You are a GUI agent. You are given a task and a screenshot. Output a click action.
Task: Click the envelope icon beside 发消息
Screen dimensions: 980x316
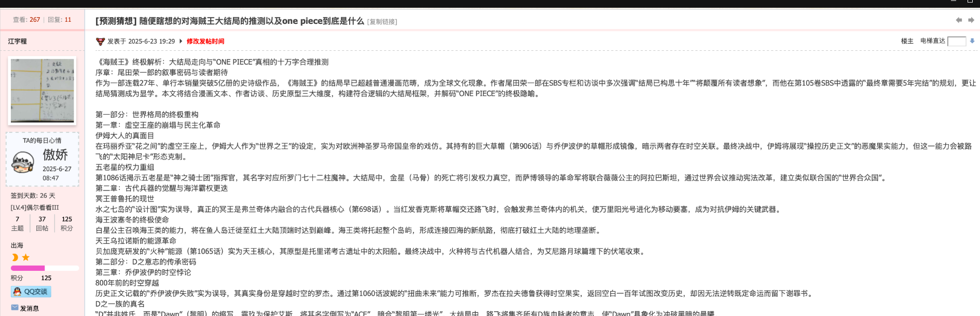(15, 308)
